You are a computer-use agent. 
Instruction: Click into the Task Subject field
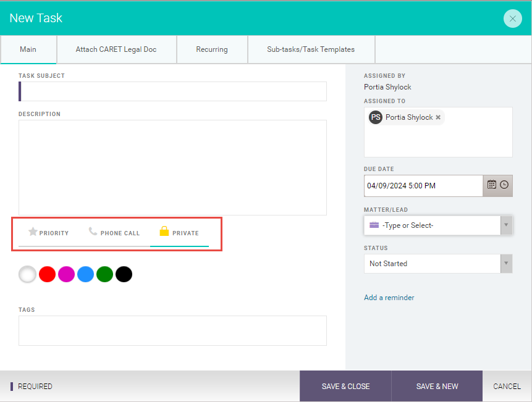[x=172, y=91]
